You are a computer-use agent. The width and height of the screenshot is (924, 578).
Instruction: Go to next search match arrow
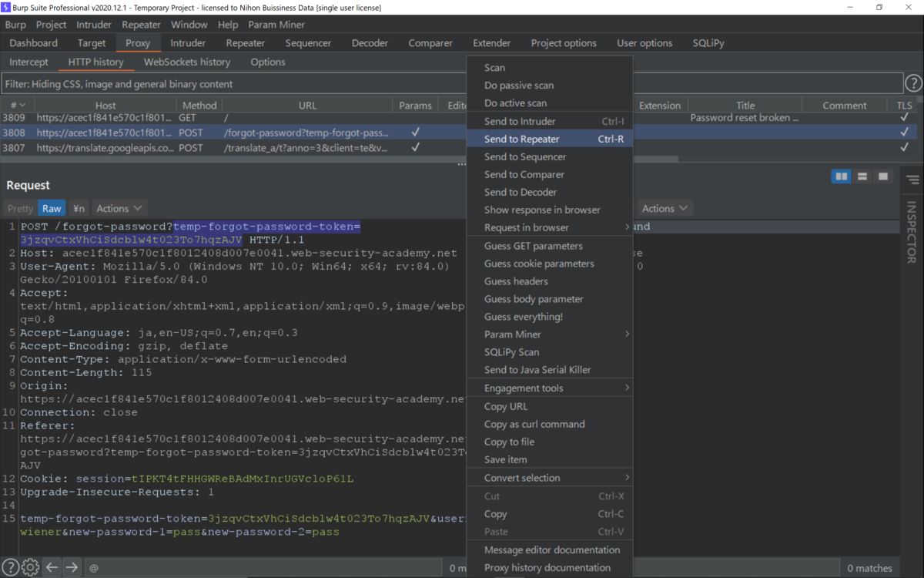(72, 567)
